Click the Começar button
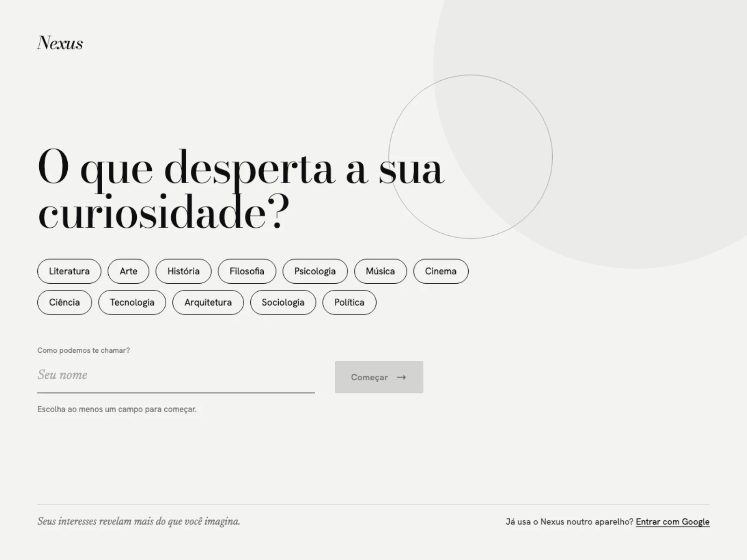This screenshot has width=747, height=560. (x=379, y=377)
